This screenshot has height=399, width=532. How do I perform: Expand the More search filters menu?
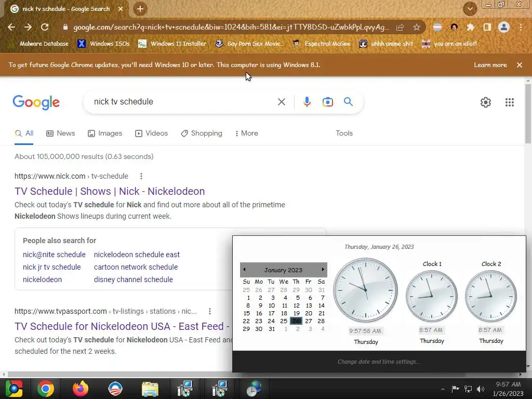coord(247,134)
